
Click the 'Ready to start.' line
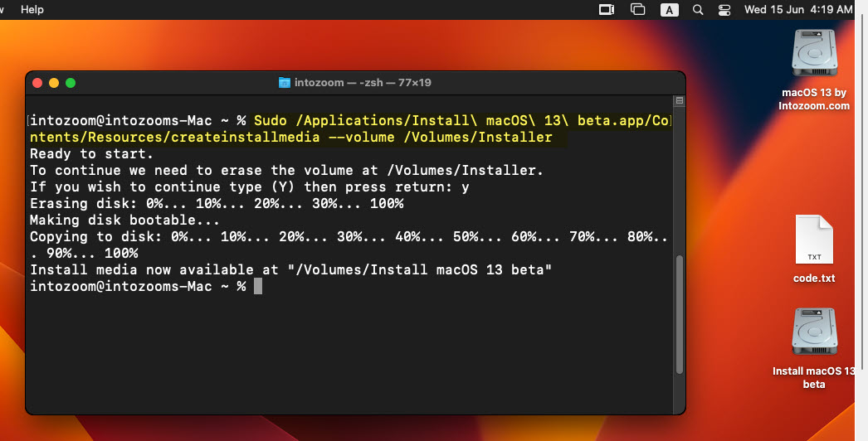point(91,154)
